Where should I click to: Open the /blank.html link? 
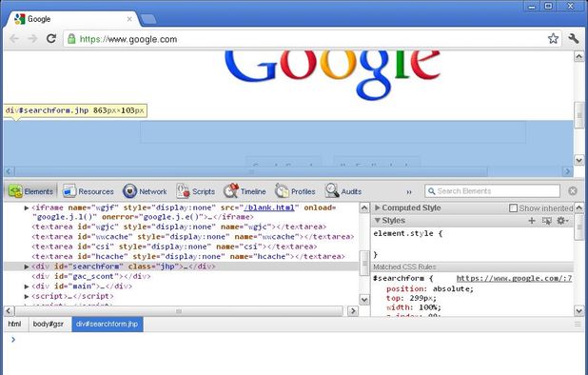tap(269, 207)
